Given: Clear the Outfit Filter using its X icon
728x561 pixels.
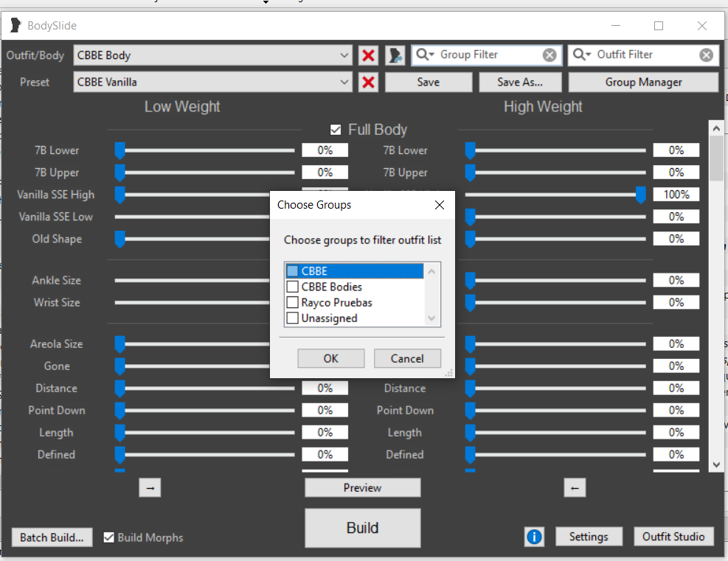Looking at the screenshot, I should pos(706,55).
